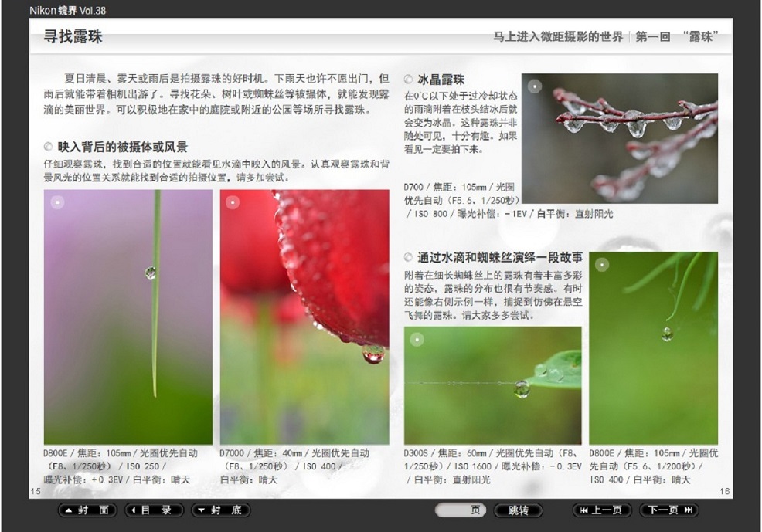Image resolution: width=762 pixels, height=532 pixels.
Task: Click the page number input field
Action: click(460, 510)
